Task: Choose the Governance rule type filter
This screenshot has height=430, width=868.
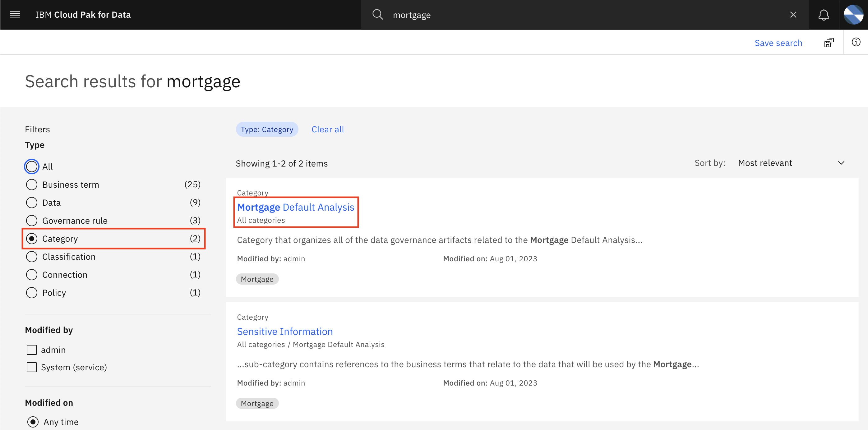Action: click(113, 221)
